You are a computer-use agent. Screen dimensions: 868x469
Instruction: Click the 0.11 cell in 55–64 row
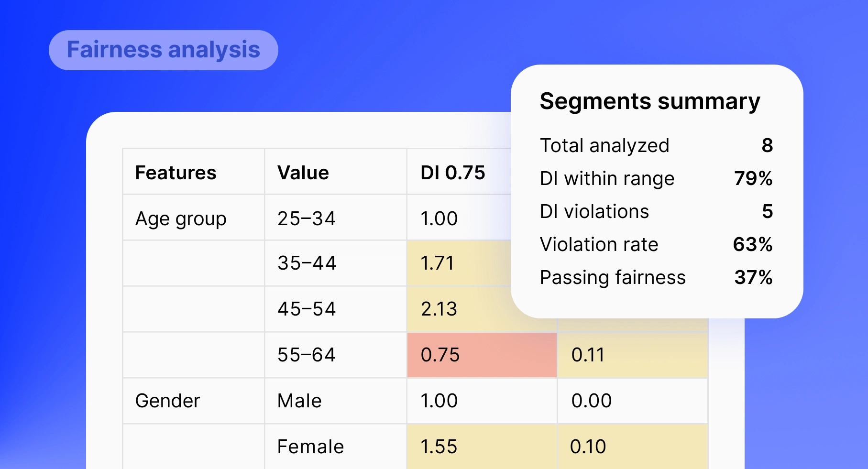(632, 355)
